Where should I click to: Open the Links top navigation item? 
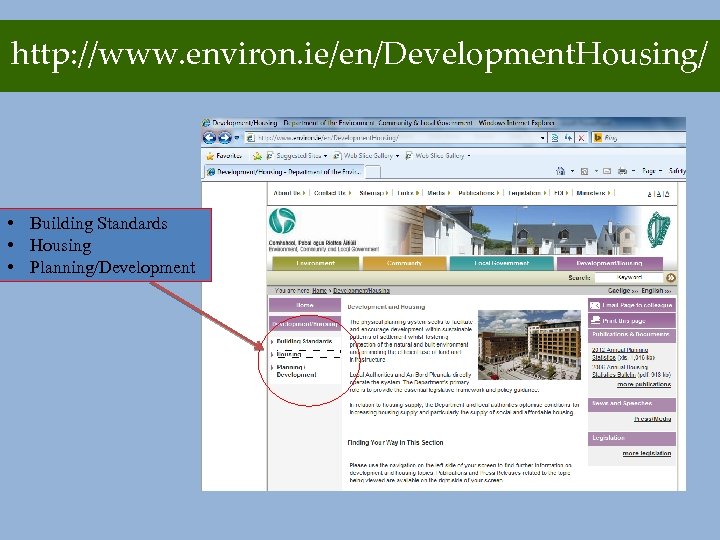tap(405, 193)
